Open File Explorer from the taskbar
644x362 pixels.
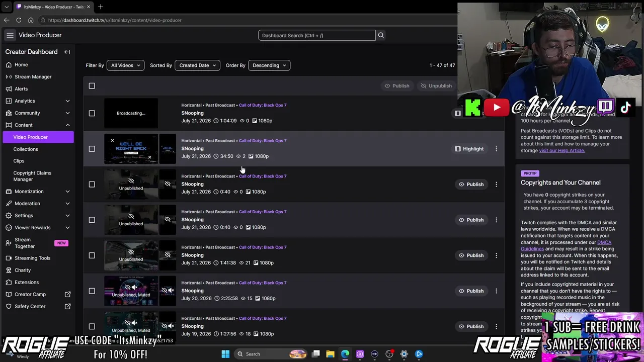click(x=331, y=354)
